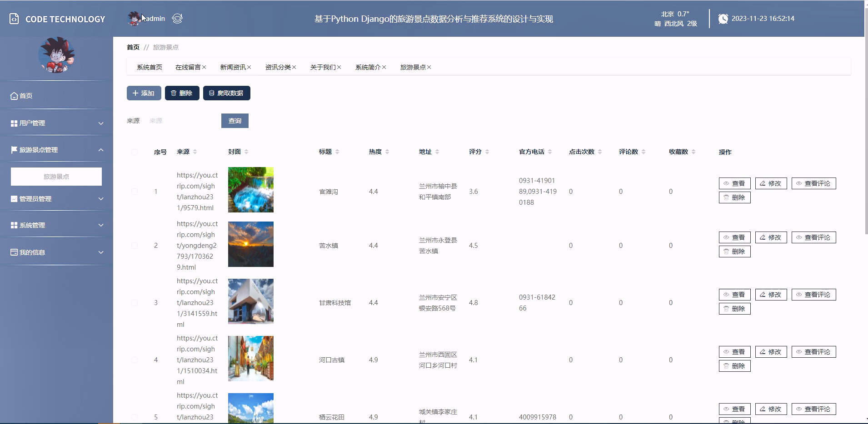Expand the 系统管理 sidebar section
The width and height of the screenshot is (868, 424).
tap(100, 224)
